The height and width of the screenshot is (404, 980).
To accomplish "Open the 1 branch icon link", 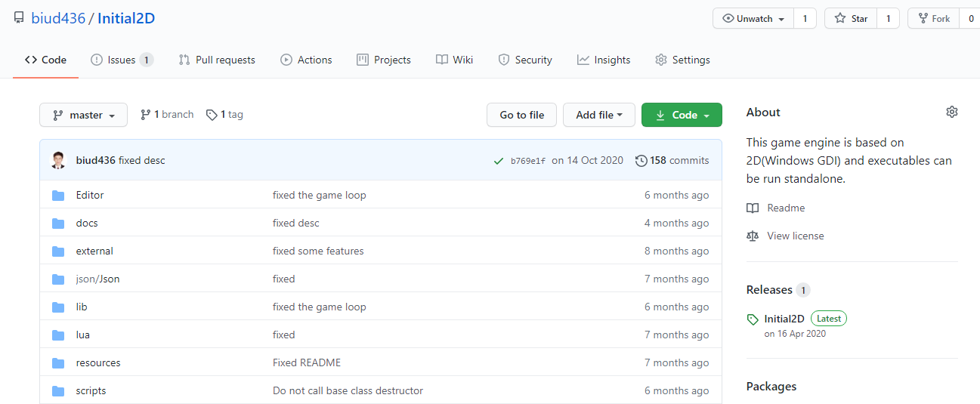I will click(145, 115).
